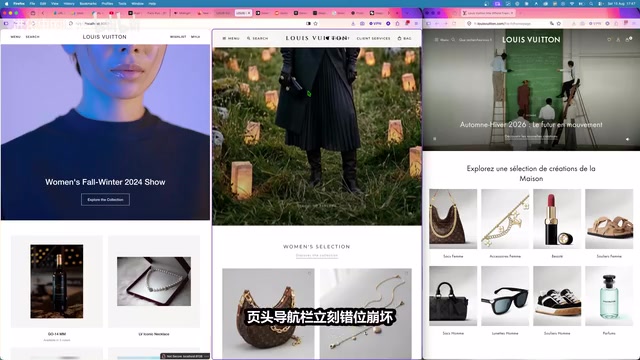
Task: Click Découvrir les nouvelles créations link on hero
Action: [531, 137]
